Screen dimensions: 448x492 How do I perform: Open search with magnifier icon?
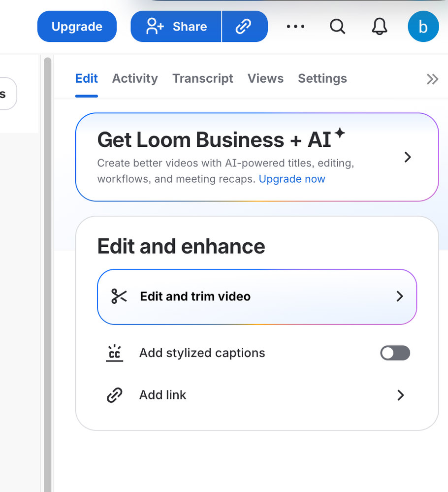click(338, 27)
